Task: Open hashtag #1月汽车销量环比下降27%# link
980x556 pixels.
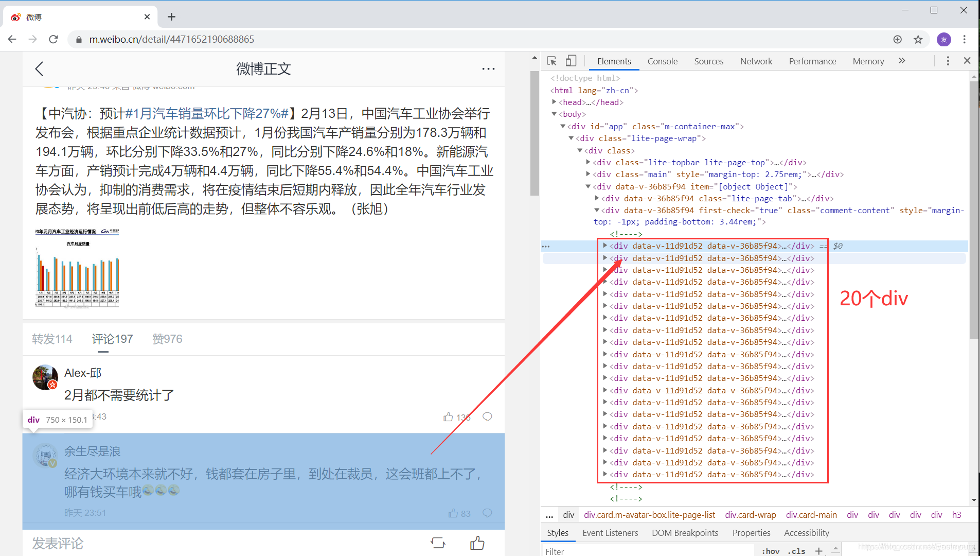Action: tap(207, 113)
